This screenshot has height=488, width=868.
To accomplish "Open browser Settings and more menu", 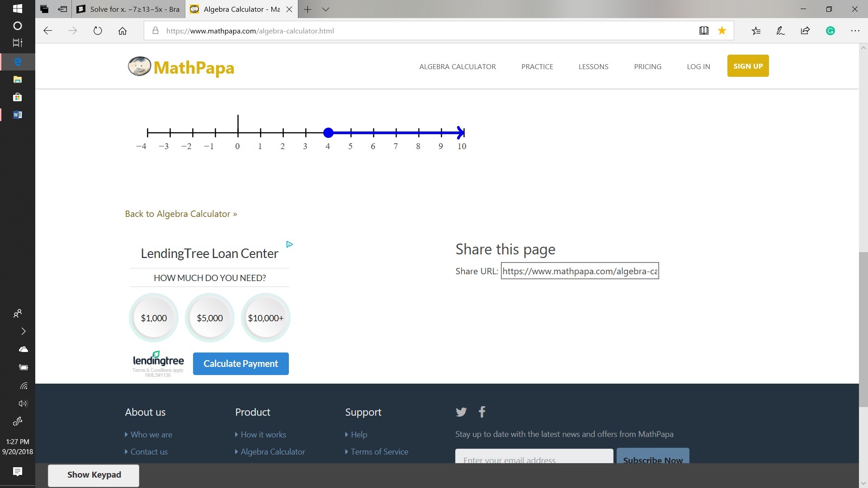I will [855, 31].
